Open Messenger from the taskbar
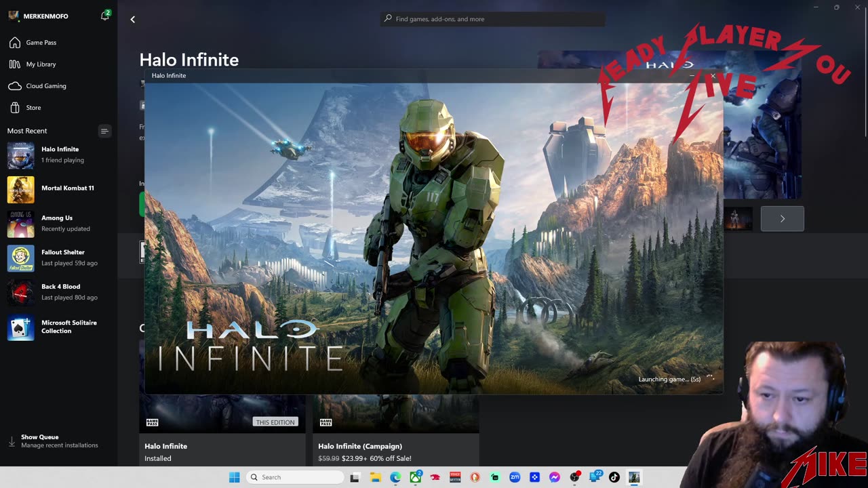 (x=555, y=477)
